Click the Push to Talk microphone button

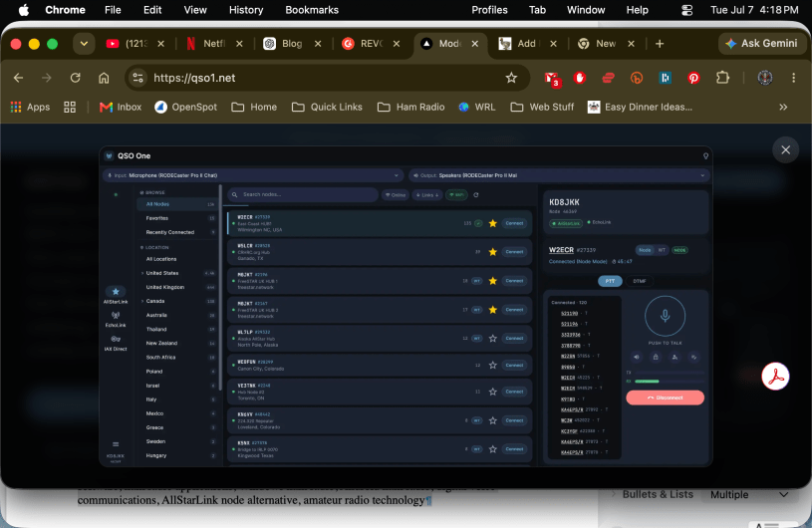click(665, 316)
